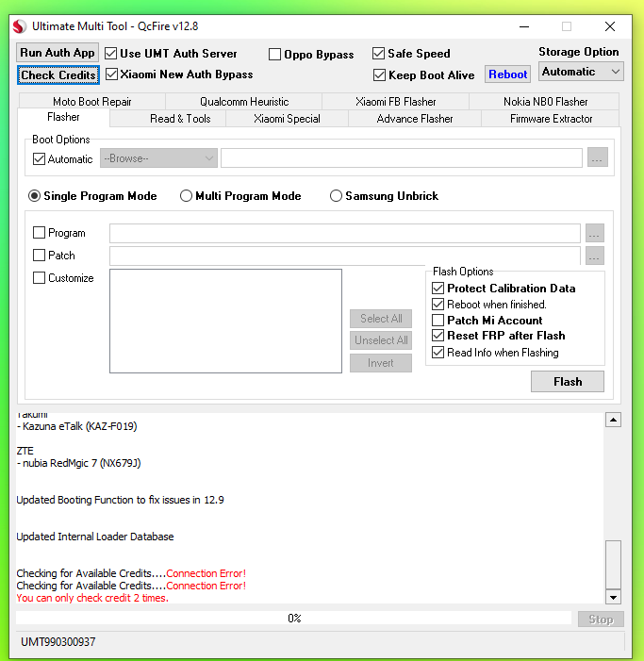
Task: Click the log scroll up arrow
Action: tap(613, 420)
